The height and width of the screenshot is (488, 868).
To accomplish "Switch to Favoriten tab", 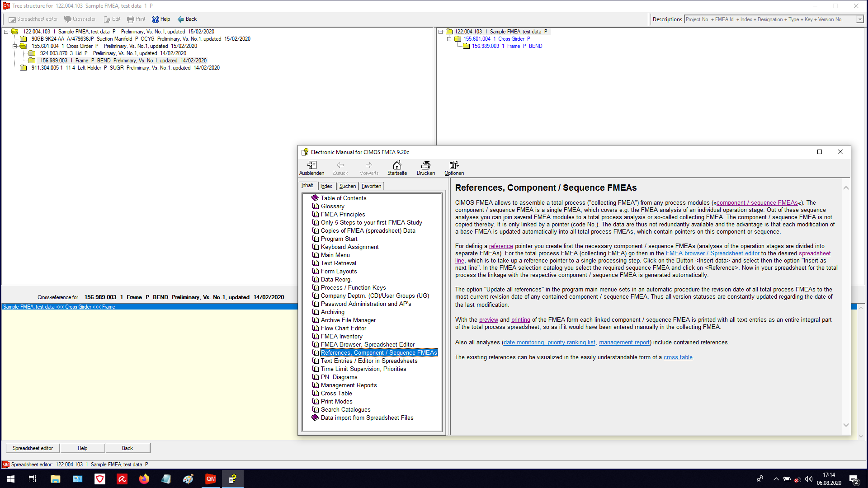I will [x=371, y=186].
